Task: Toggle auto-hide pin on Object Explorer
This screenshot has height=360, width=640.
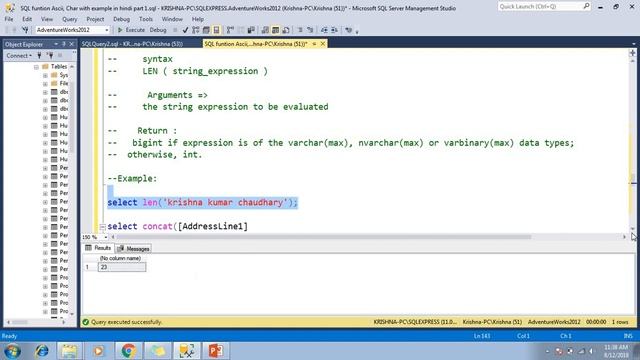Action: click(x=64, y=44)
